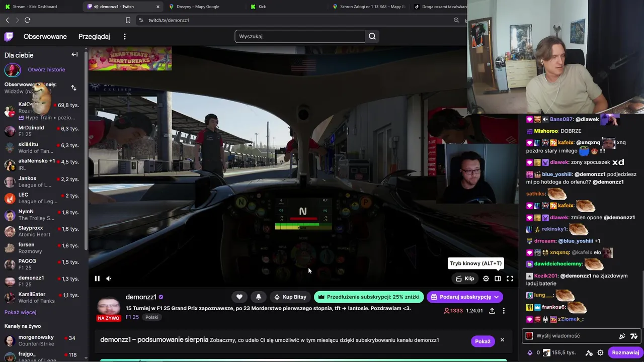Open forsen channel in sidebar
644x362 pixels.
42,248
